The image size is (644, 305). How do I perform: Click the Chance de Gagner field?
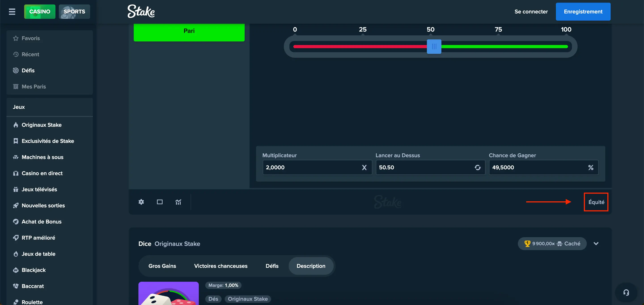point(544,168)
